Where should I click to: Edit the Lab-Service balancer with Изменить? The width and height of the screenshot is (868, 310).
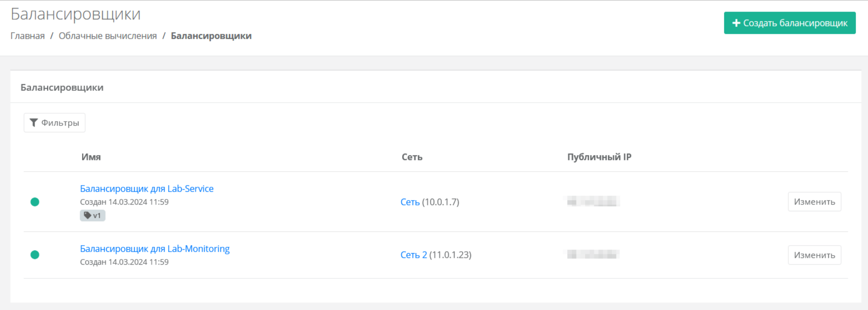pos(815,202)
